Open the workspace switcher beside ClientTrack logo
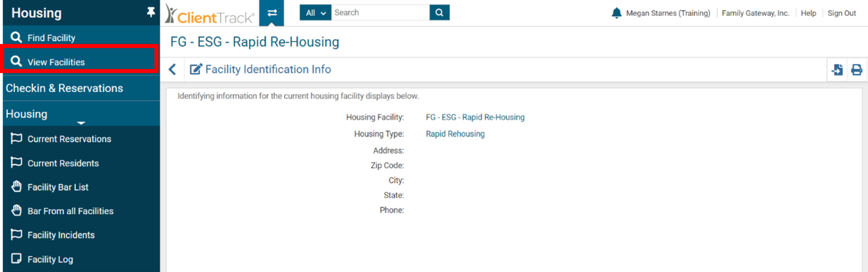The width and height of the screenshot is (868, 272). [x=272, y=13]
